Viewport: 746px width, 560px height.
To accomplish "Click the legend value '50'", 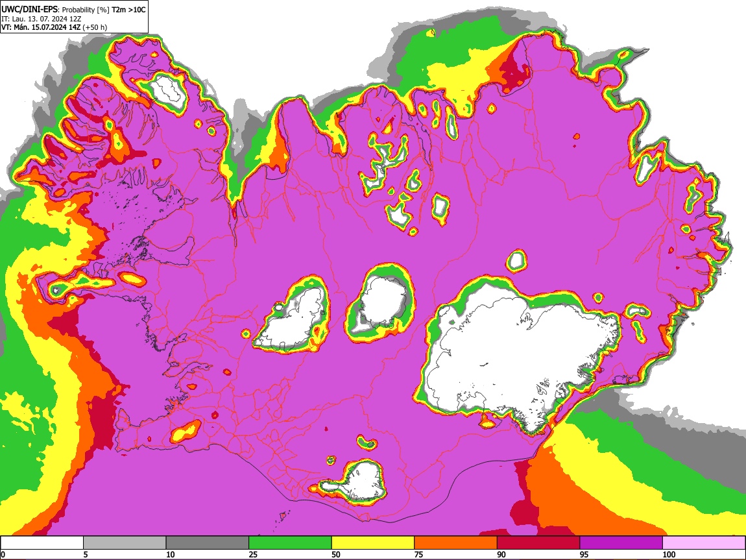I will click(336, 554).
